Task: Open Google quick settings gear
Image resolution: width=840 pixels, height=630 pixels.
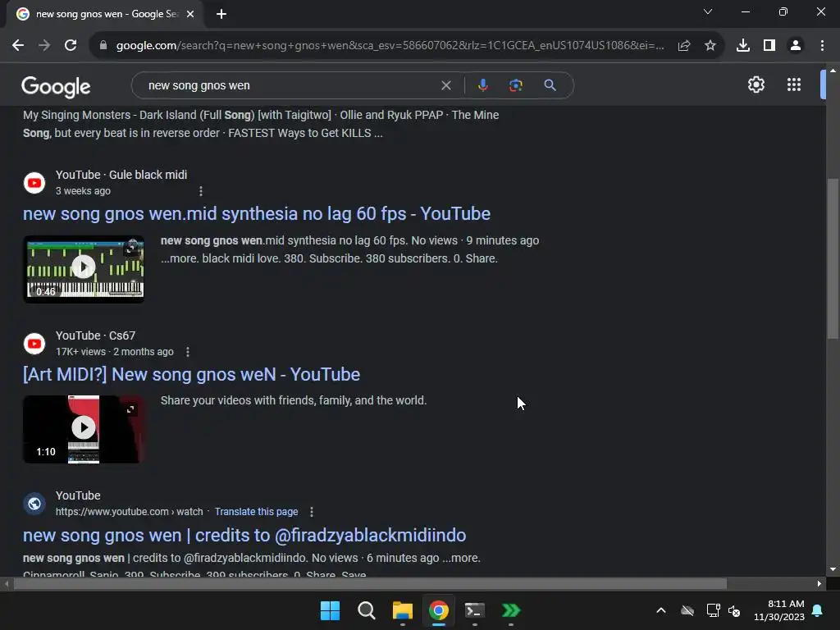Action: click(756, 84)
